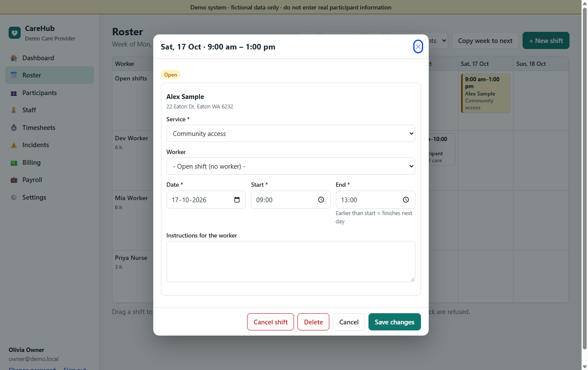Expand the Service dropdown
Image resolution: width=588 pixels, height=370 pixels.
pos(291,133)
